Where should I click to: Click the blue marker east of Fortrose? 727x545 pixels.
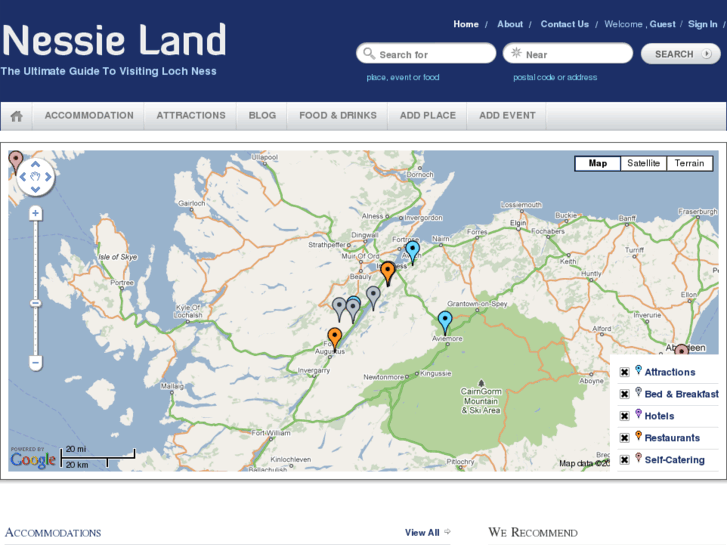pos(413,252)
